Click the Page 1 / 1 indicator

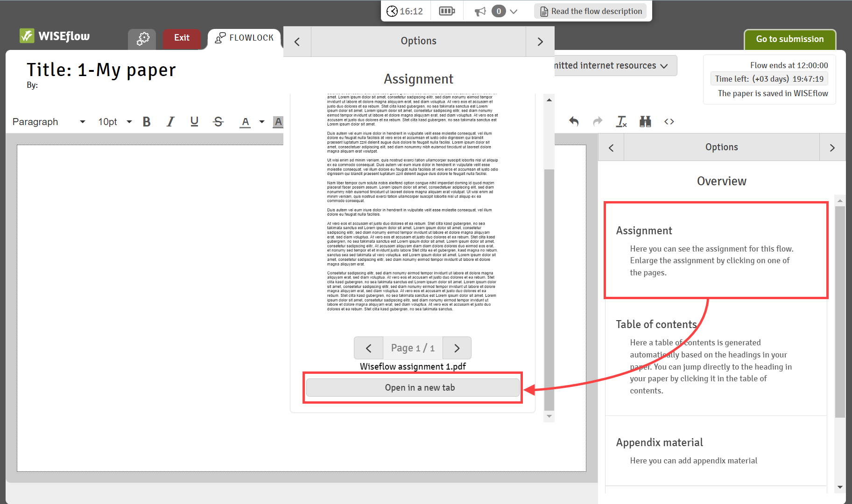[x=413, y=348]
